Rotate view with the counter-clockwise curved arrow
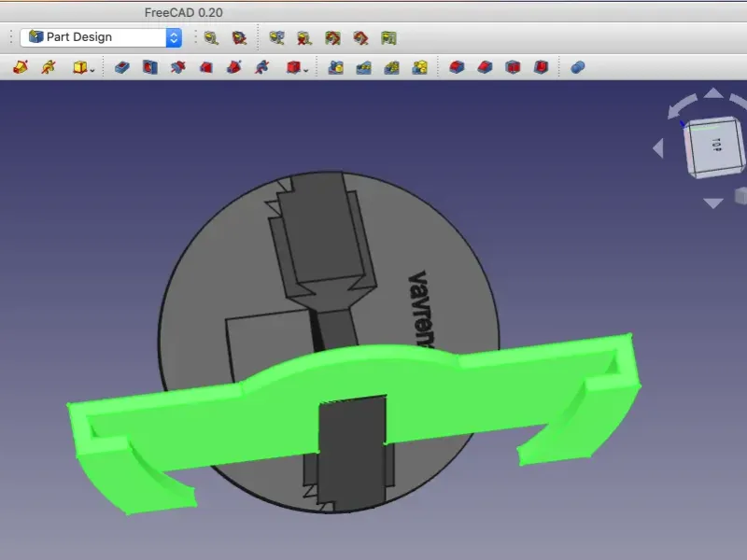The height and width of the screenshot is (560, 747). (x=682, y=105)
